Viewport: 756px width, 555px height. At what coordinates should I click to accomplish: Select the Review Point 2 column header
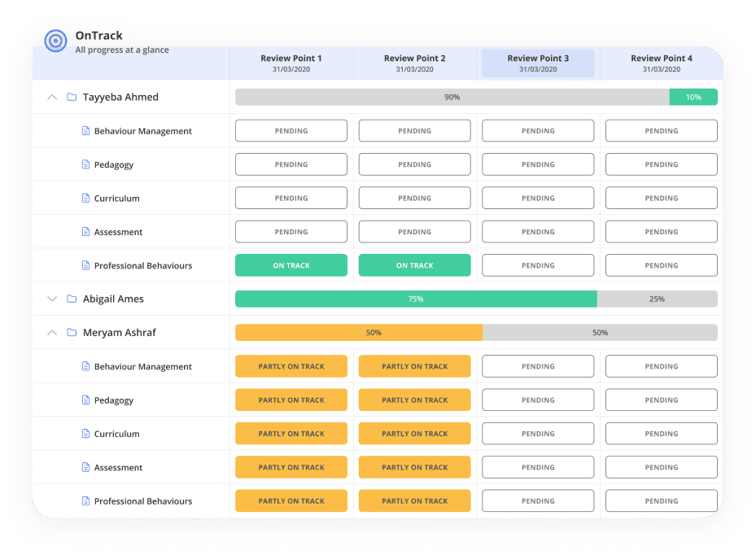tap(415, 63)
